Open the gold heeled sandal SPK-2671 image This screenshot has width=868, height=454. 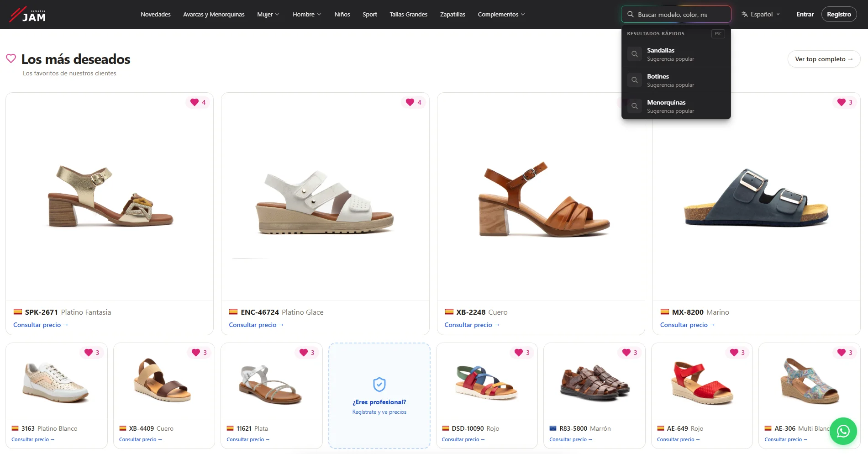click(110, 197)
